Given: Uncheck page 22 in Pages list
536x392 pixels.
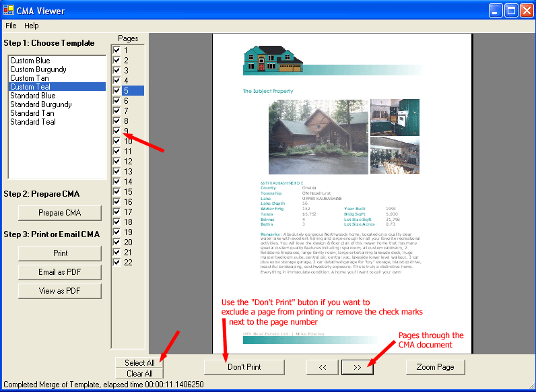Looking at the screenshot, I should point(117,262).
